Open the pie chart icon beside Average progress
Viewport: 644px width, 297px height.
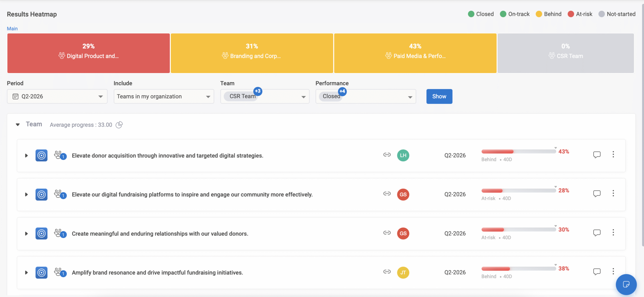coord(119,125)
